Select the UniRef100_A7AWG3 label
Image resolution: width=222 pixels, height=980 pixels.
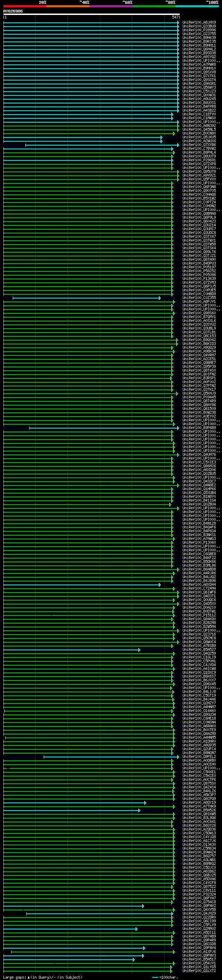[199, 539]
